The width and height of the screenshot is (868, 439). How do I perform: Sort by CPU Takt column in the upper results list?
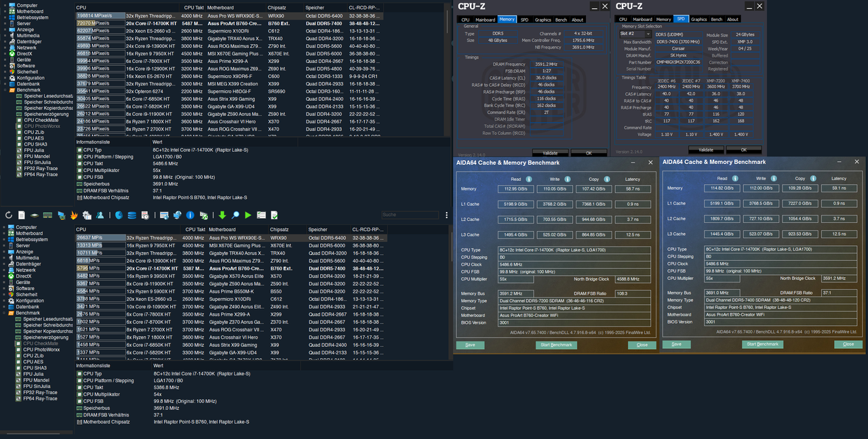[x=193, y=7]
